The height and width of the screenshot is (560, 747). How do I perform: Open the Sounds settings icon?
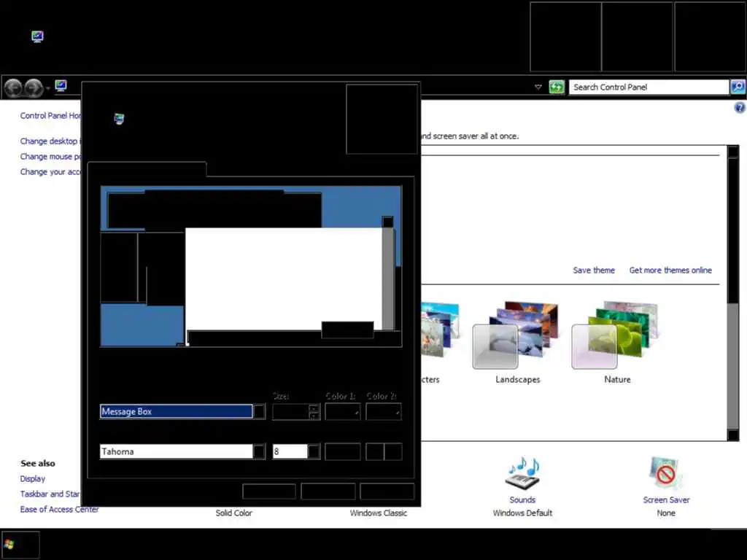pos(522,474)
